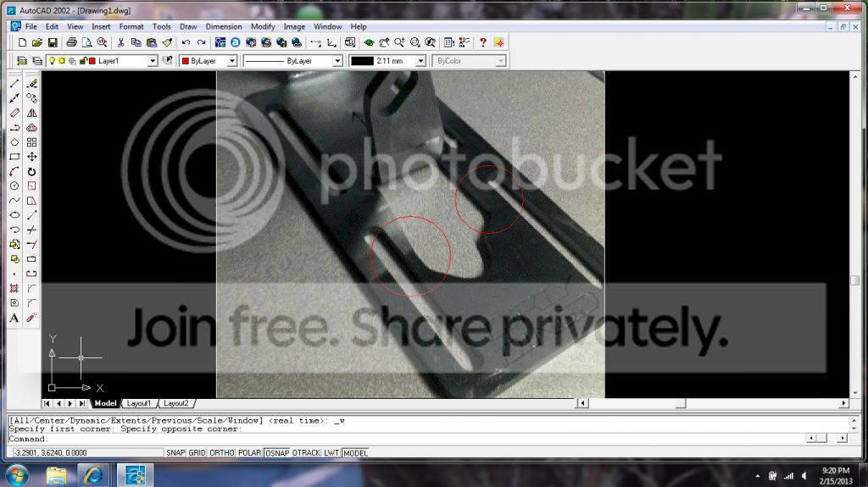This screenshot has height=487, width=868.
Task: Select the Rotate tool
Action: [x=31, y=172]
